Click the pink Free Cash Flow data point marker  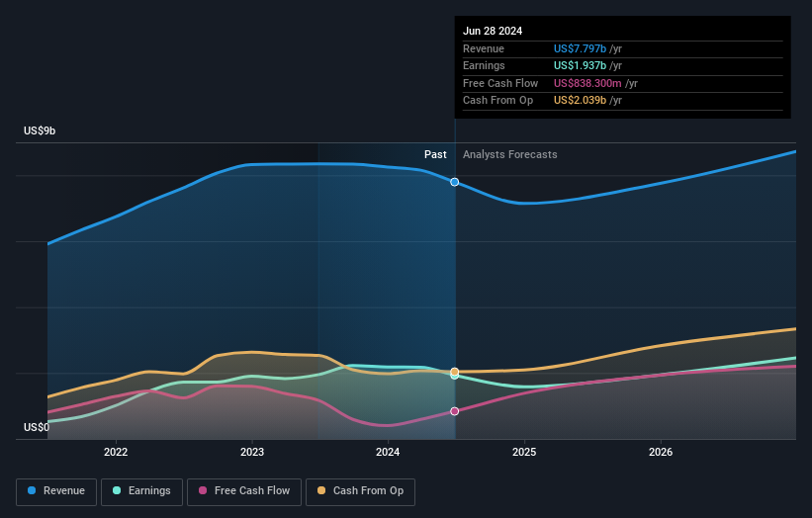(x=454, y=411)
